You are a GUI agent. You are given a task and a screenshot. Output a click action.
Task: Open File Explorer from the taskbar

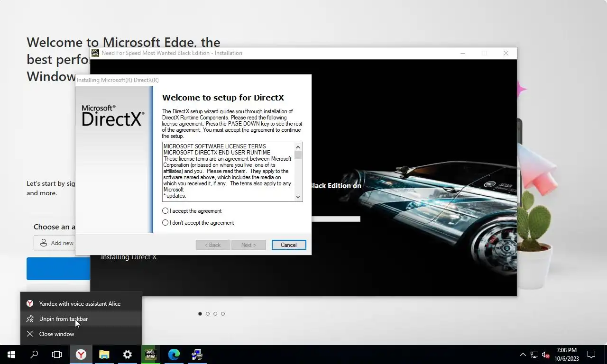104,355
